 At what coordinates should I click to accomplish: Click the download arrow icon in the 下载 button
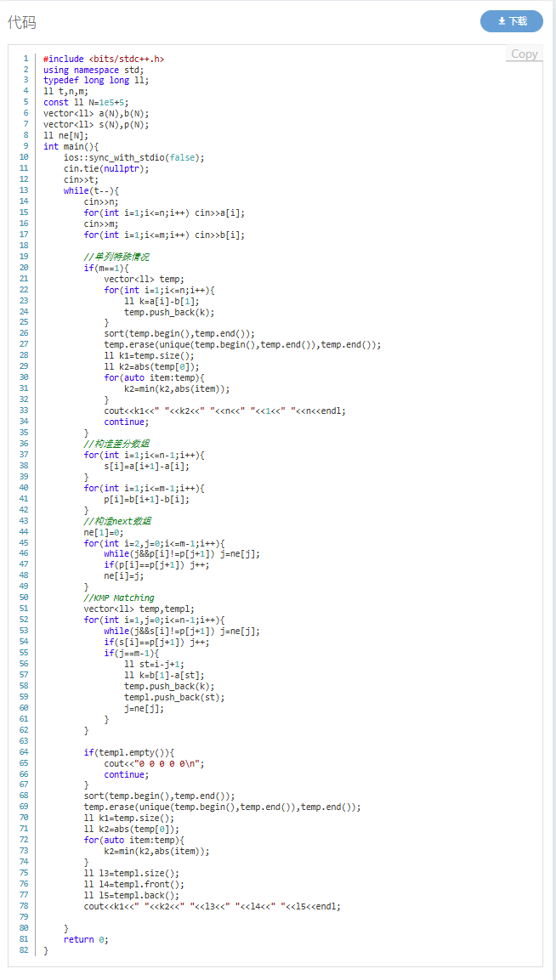tap(502, 21)
